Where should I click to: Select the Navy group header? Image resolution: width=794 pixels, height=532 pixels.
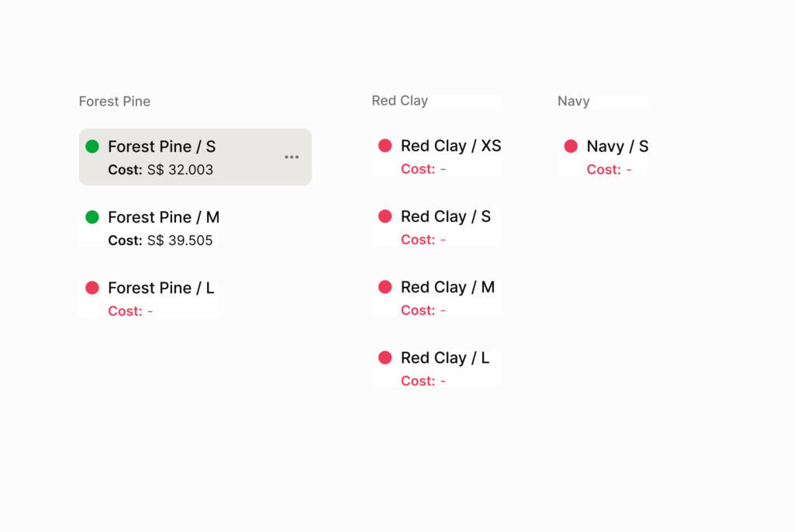coord(574,102)
